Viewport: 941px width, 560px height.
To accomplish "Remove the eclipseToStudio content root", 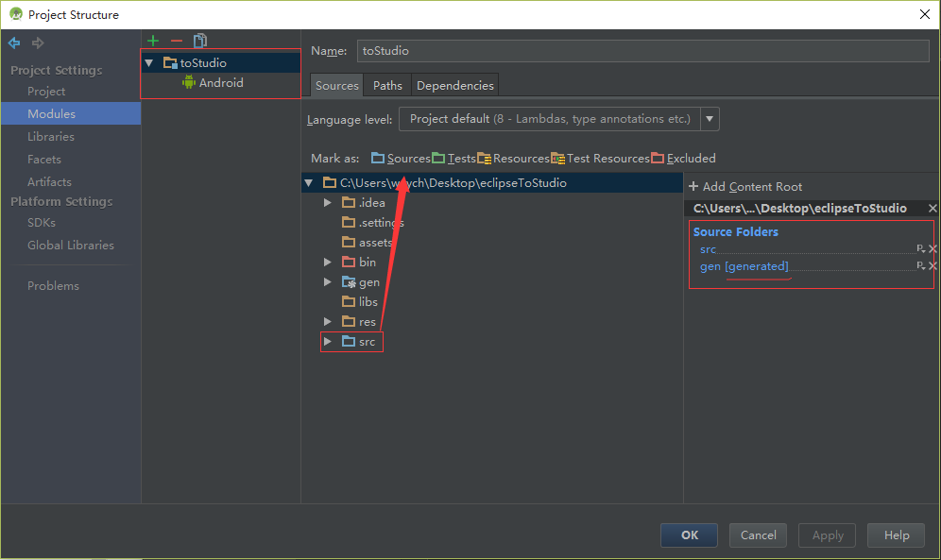I will coord(932,208).
